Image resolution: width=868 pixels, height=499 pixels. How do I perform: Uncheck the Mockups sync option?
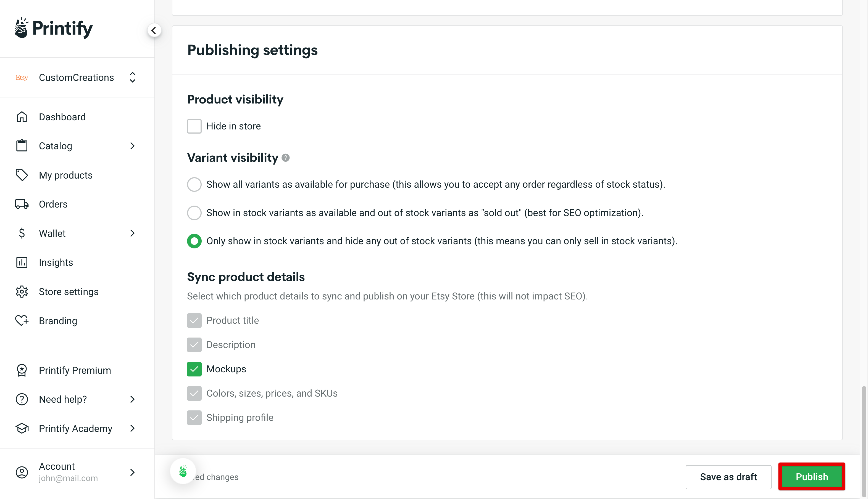pyautogui.click(x=194, y=369)
